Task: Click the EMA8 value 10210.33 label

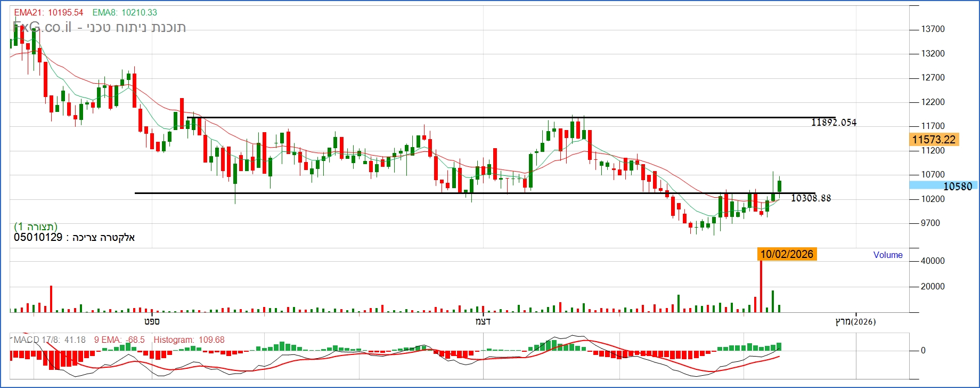Action: tap(125, 12)
